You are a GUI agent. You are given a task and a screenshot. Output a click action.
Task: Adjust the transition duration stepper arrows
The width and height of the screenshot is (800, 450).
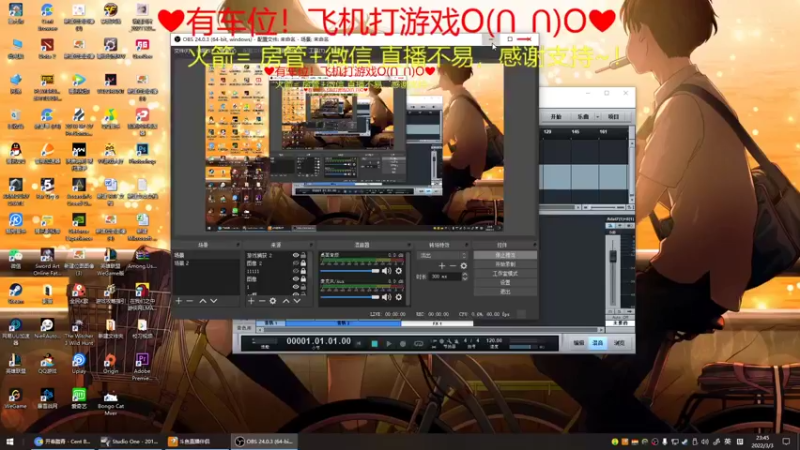pyautogui.click(x=464, y=277)
